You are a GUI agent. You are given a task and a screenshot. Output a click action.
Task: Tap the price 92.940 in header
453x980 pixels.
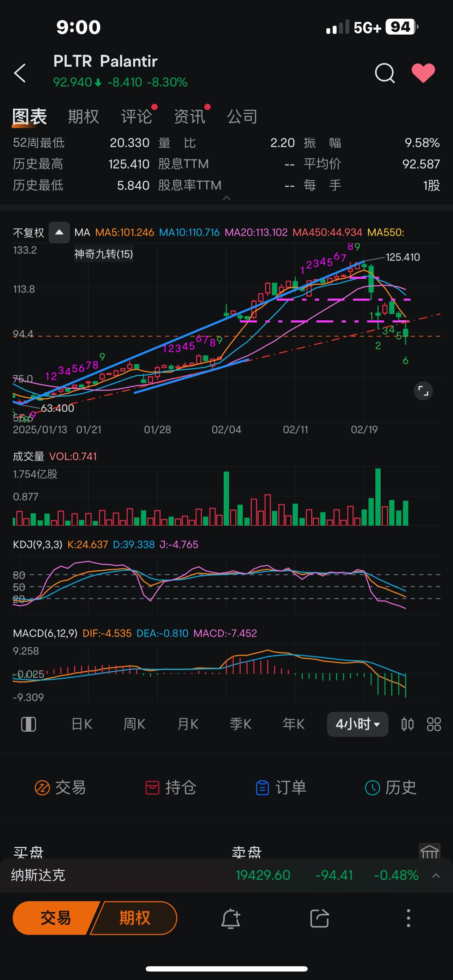72,82
